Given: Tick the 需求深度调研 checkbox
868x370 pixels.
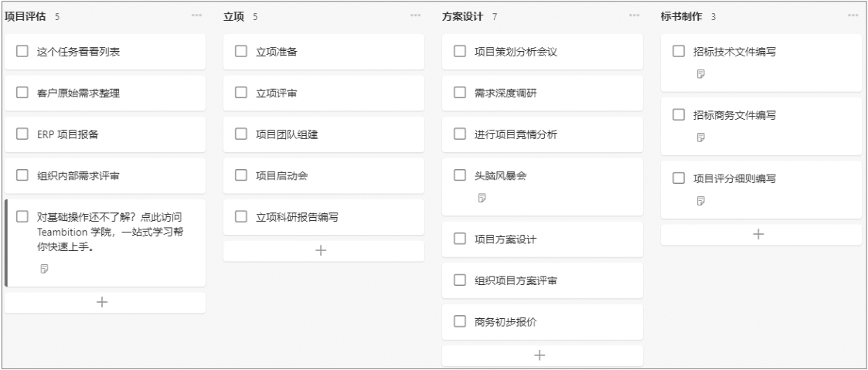Looking at the screenshot, I should pos(459,93).
